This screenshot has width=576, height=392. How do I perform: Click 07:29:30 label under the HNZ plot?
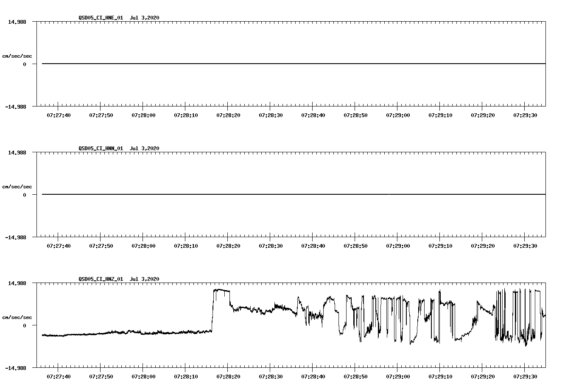click(525, 376)
